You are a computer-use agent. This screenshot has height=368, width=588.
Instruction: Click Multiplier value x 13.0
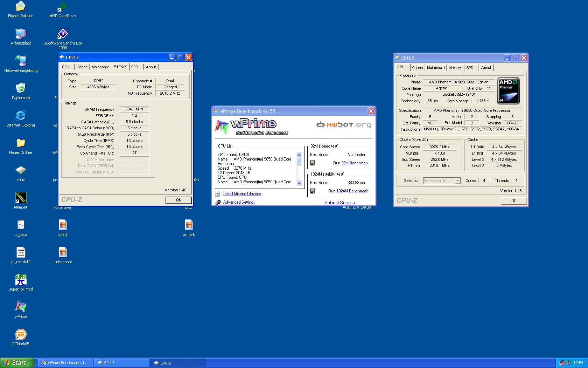[440, 153]
